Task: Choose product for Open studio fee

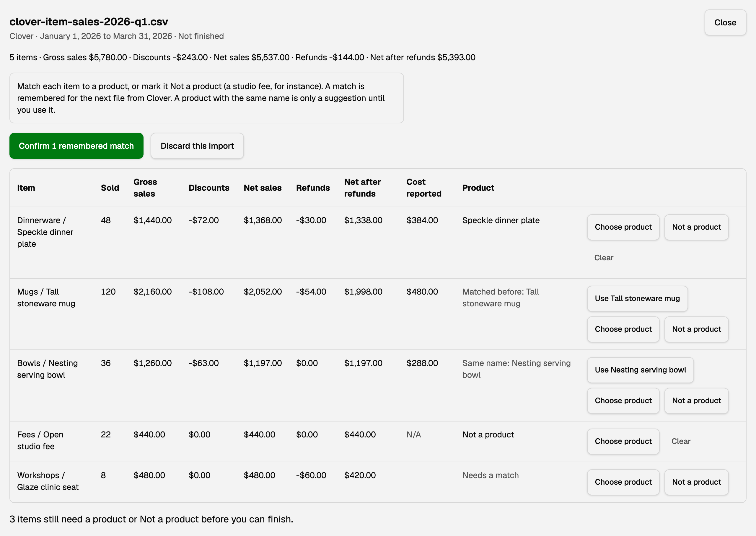Action: point(623,442)
